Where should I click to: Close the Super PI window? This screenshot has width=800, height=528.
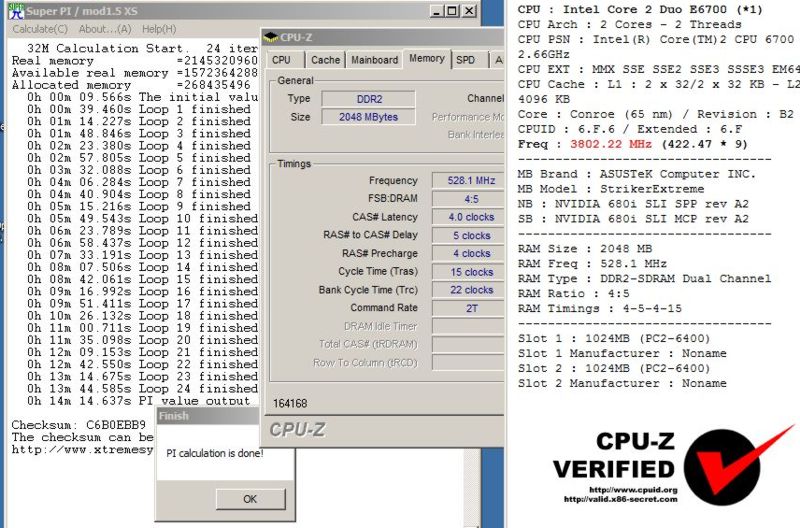point(469,11)
